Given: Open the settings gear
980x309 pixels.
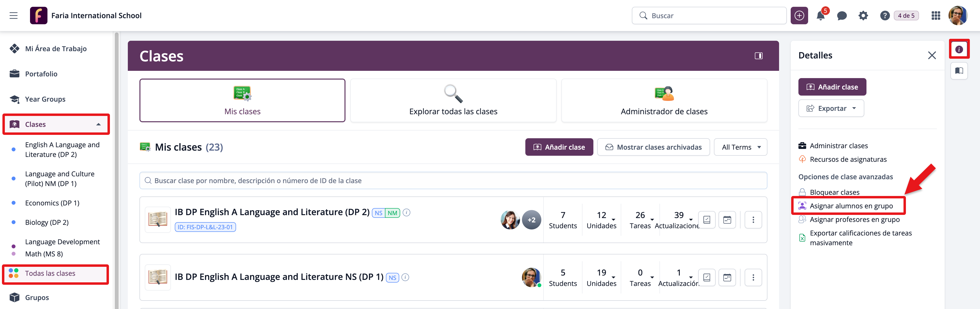Looking at the screenshot, I should [863, 16].
